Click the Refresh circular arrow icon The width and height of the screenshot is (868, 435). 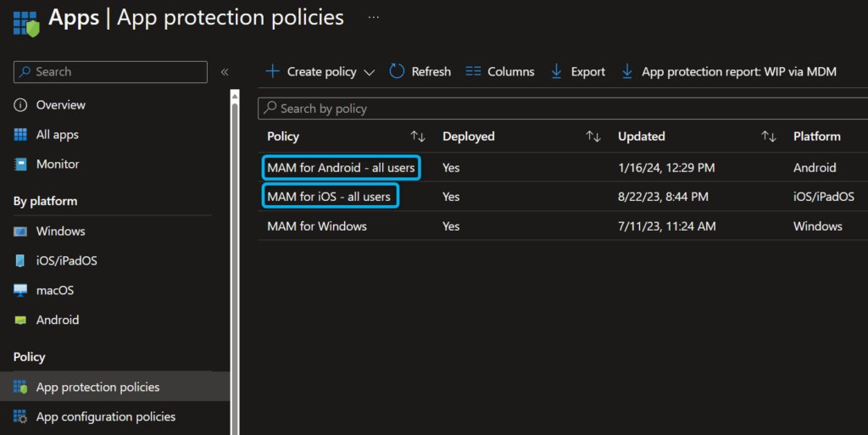[397, 71]
